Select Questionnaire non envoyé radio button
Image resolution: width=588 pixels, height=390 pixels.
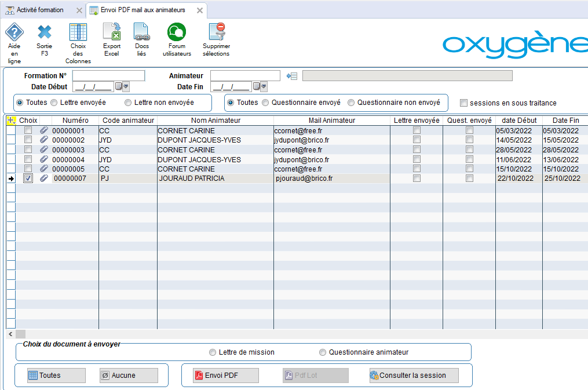tap(351, 103)
